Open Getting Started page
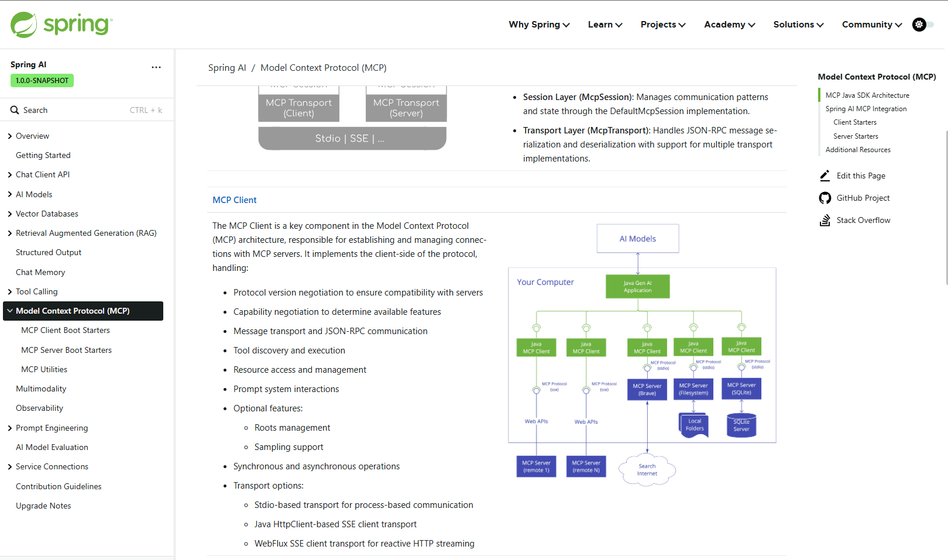Viewport: 948px width, 560px height. pos(43,155)
